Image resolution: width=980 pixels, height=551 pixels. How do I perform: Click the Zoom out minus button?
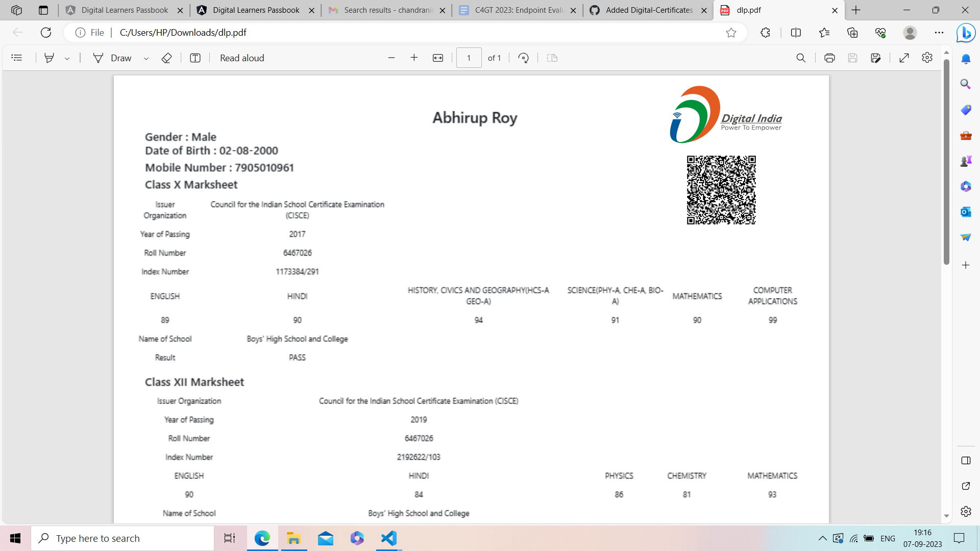pyautogui.click(x=391, y=58)
